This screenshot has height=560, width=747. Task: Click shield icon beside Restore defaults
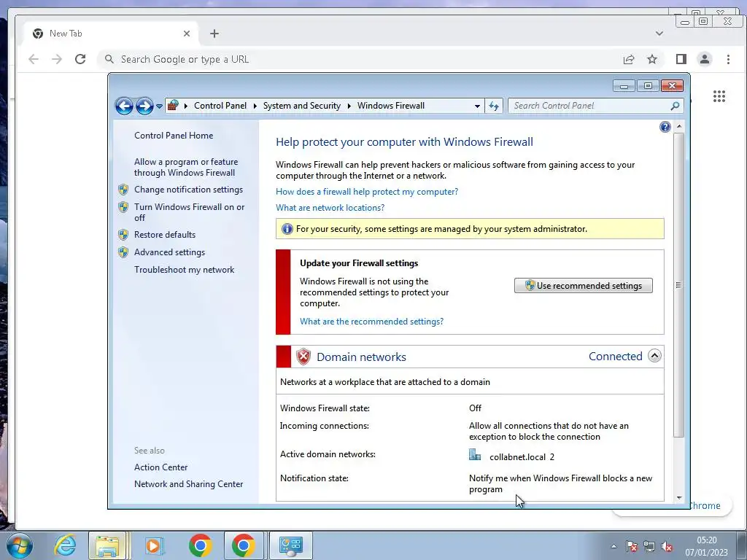(123, 235)
